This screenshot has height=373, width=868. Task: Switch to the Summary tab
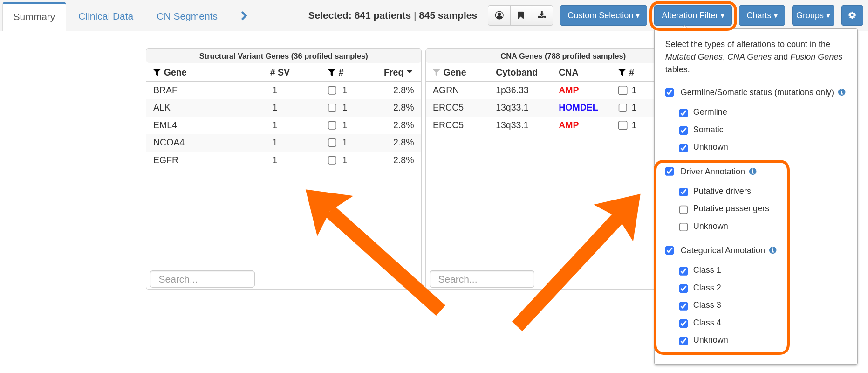click(x=34, y=17)
